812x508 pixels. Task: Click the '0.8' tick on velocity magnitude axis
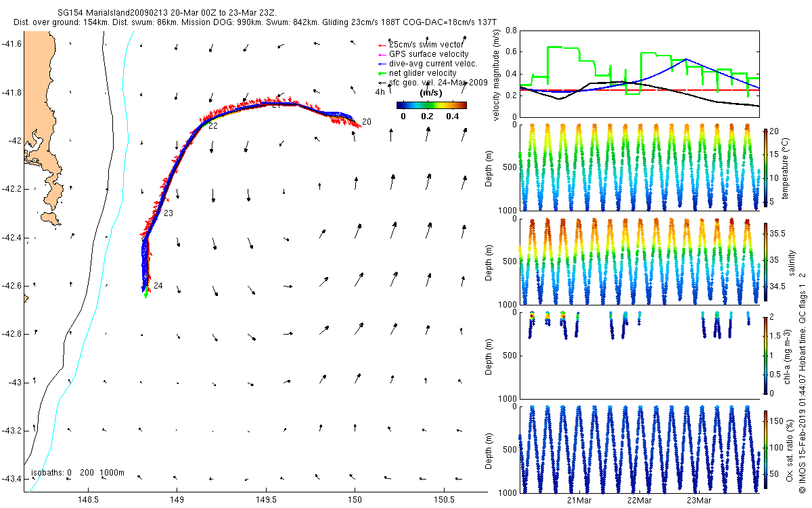(x=511, y=30)
